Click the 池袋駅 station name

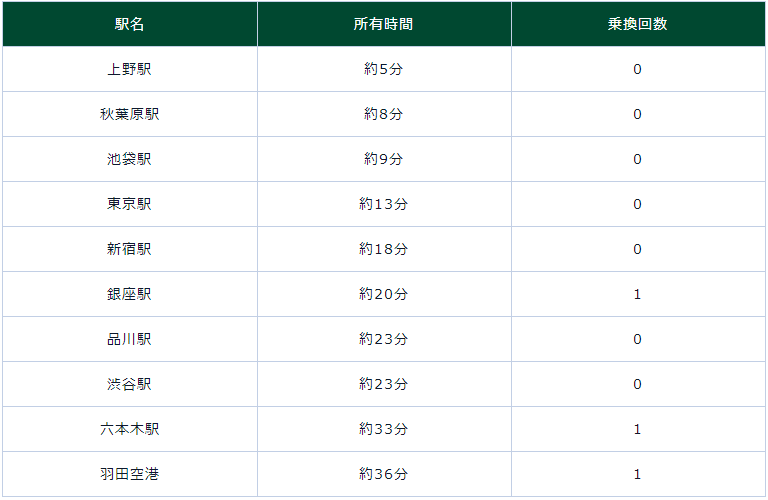[x=130, y=159]
